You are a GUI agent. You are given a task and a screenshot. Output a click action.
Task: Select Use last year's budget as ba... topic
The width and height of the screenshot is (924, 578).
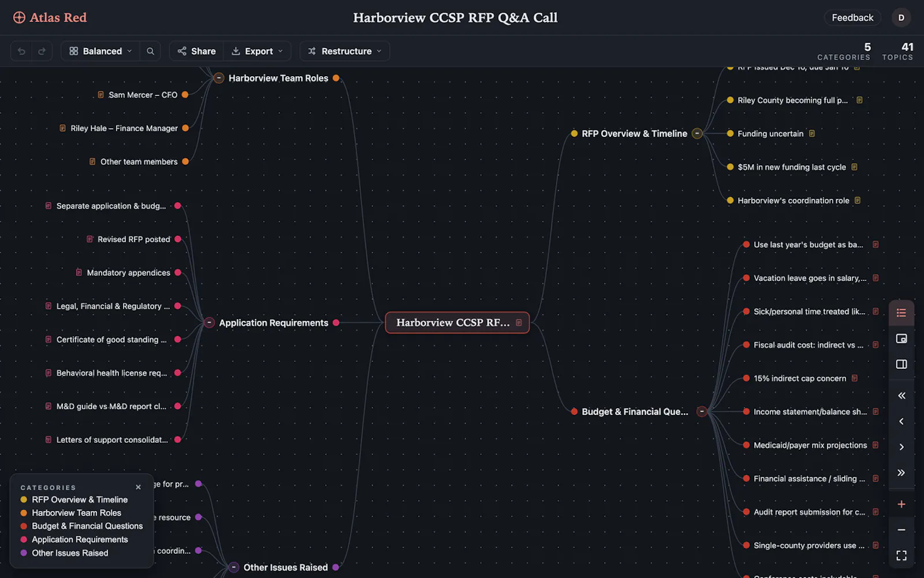point(808,244)
